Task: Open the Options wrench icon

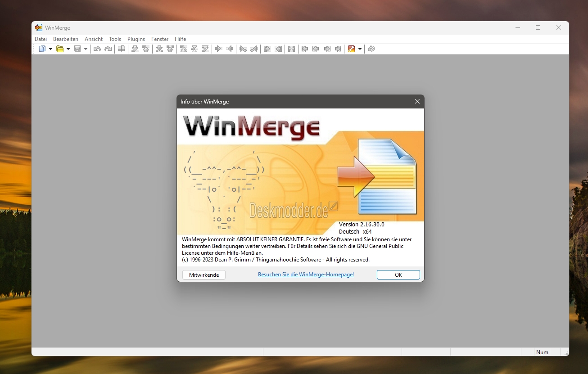Action: tap(352, 49)
